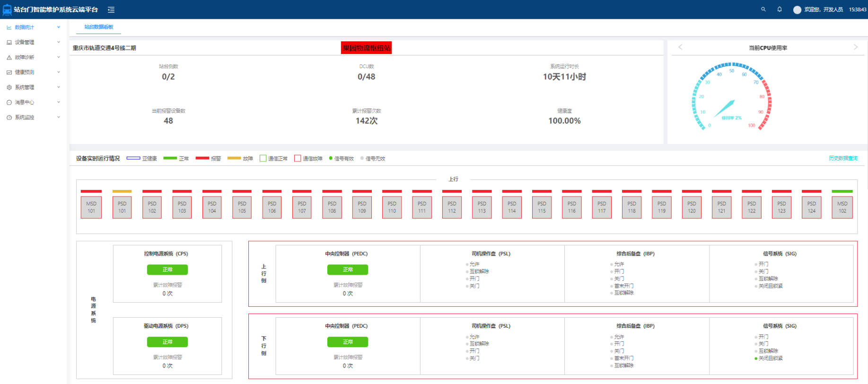Click the 故障诊断 warning triangle icon

9,57
